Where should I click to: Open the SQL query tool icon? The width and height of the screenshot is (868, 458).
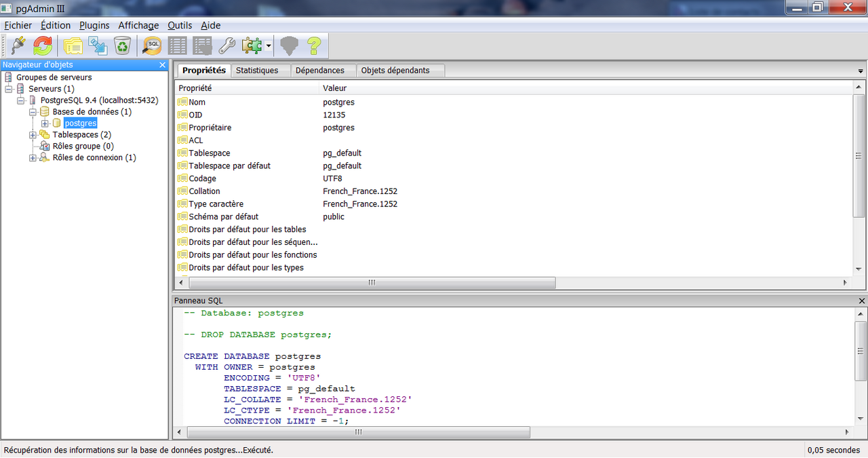click(153, 45)
